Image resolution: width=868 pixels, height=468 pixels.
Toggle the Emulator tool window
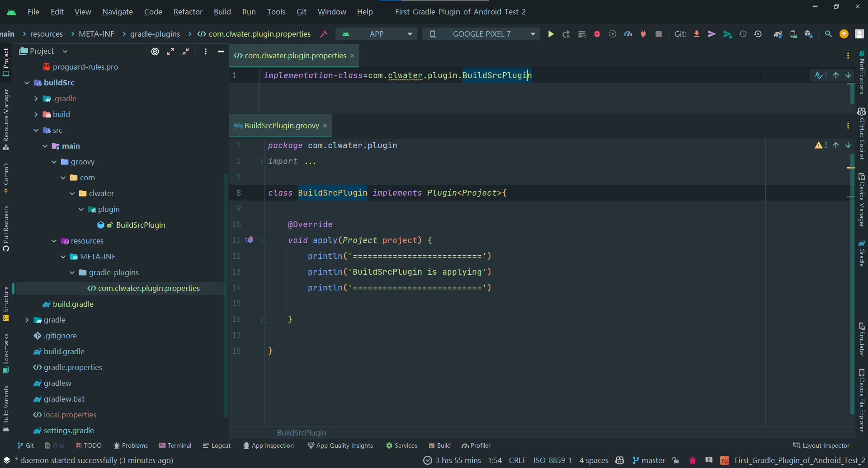(862, 340)
